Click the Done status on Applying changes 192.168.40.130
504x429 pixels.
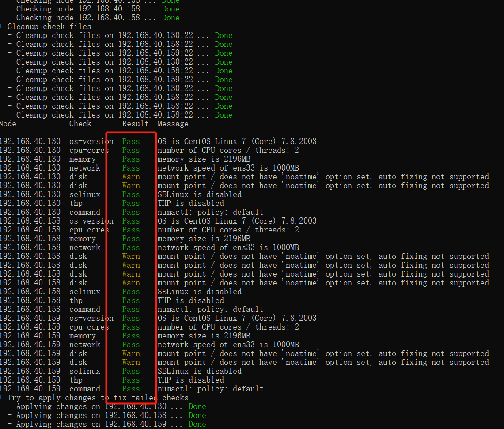197,406
